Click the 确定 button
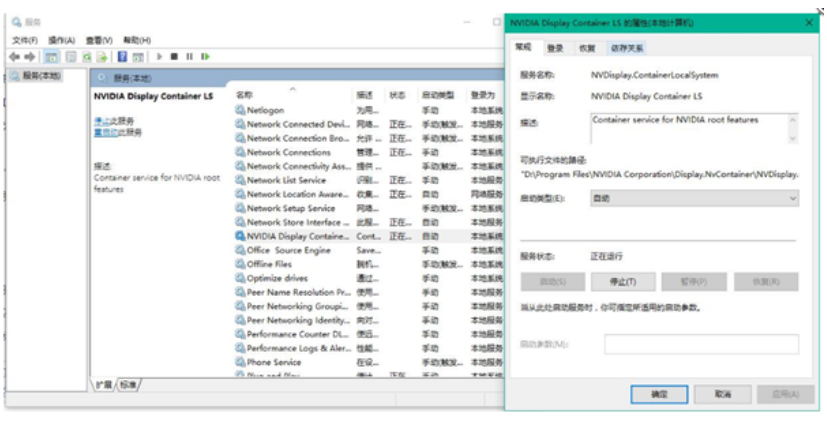The height and width of the screenshot is (425, 827). [x=659, y=395]
